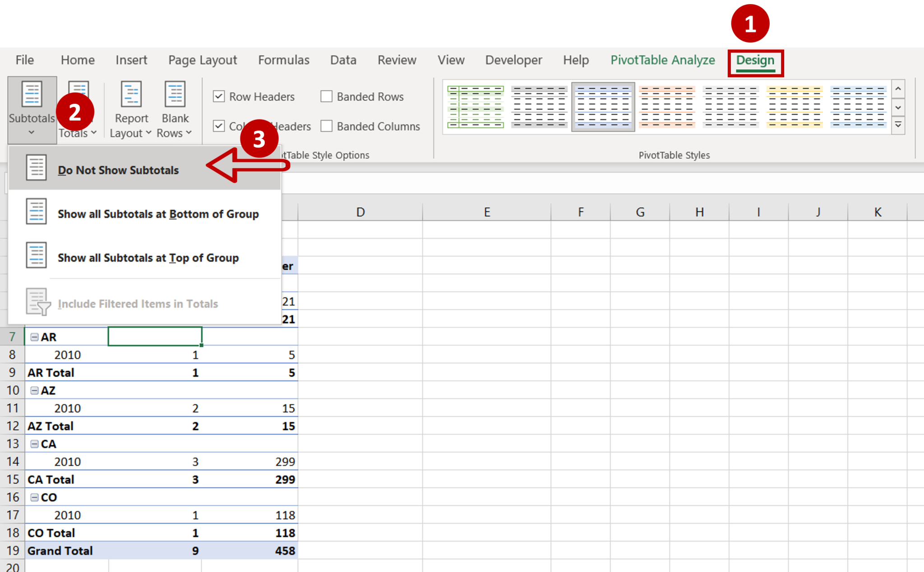Click the Subtotals at Bottom of Group icon
The image size is (924, 572).
36,211
